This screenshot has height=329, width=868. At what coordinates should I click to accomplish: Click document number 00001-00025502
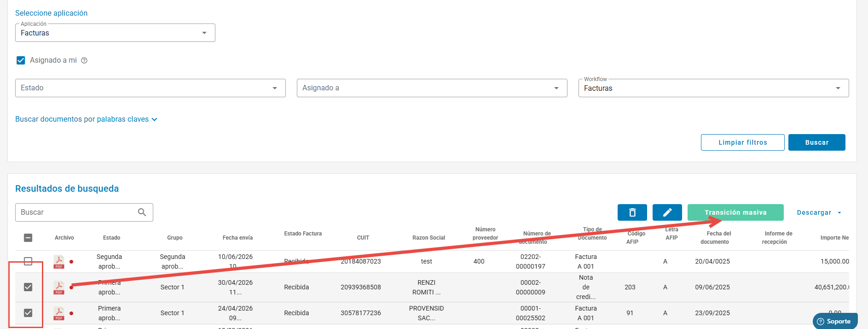(x=531, y=313)
